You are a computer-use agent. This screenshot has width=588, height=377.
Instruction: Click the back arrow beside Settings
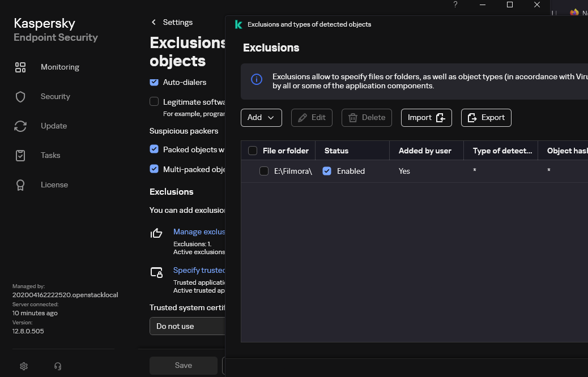(154, 22)
